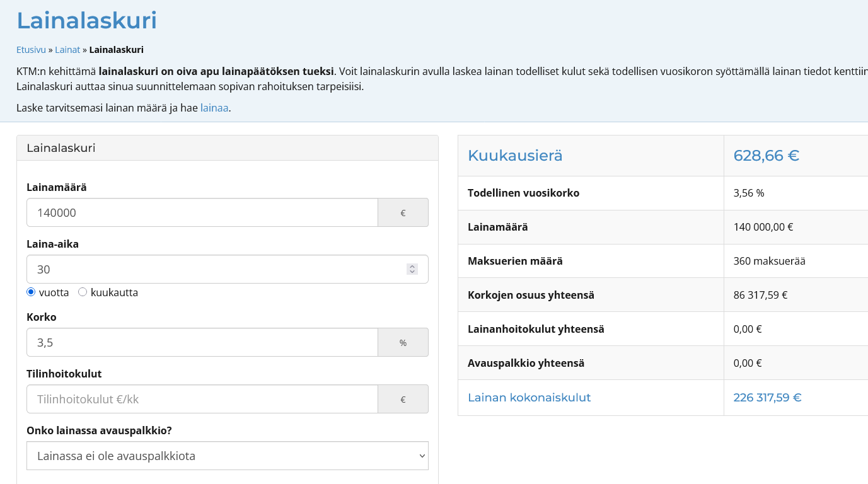This screenshot has height=484, width=868.
Task: Increase Laina-aika with the stepper up arrow
Action: 412,266
